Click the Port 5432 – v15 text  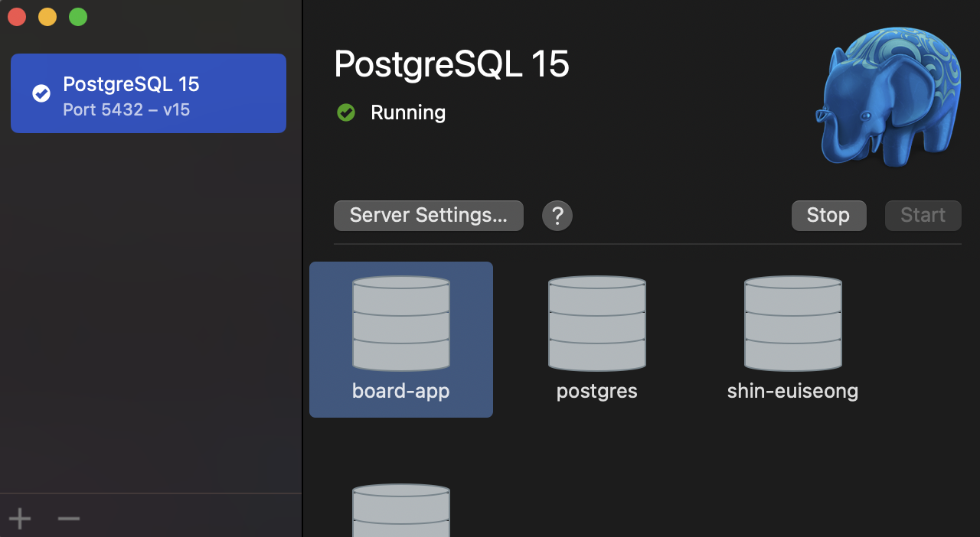(x=126, y=109)
